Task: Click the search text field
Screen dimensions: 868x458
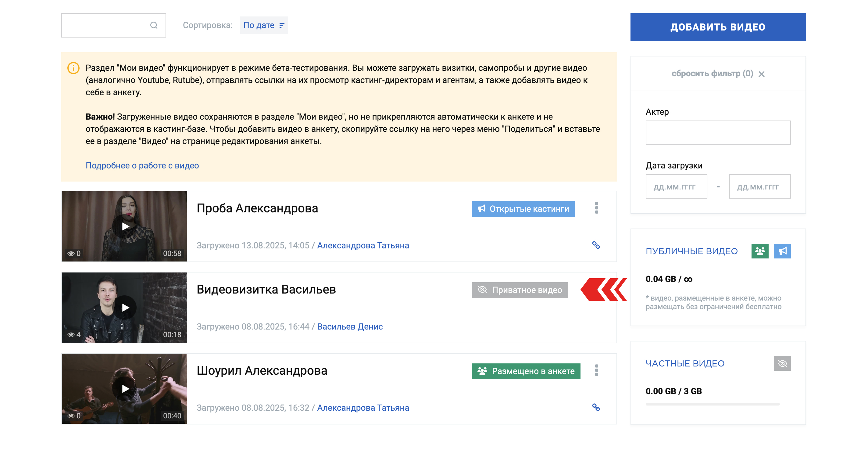Action: (x=113, y=25)
